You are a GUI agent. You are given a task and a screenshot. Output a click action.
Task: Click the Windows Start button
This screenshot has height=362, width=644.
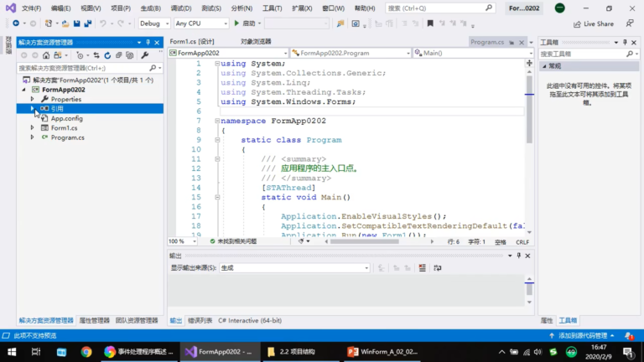[12, 352]
